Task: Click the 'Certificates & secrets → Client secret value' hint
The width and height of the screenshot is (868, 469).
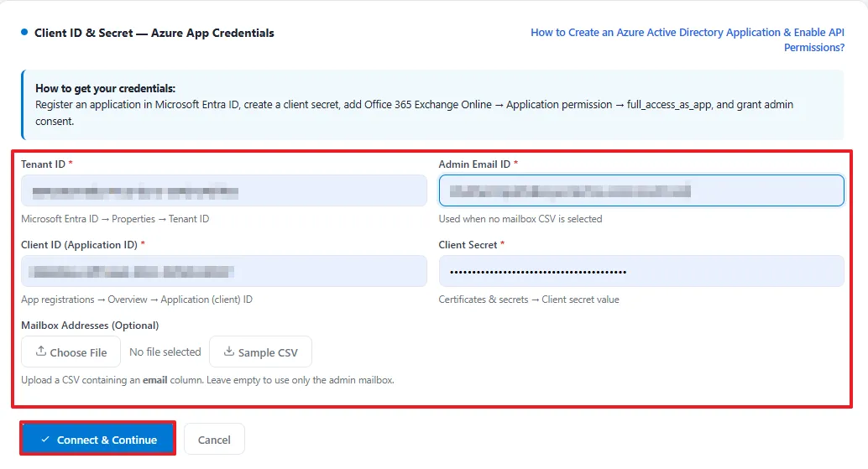Action: tap(529, 300)
